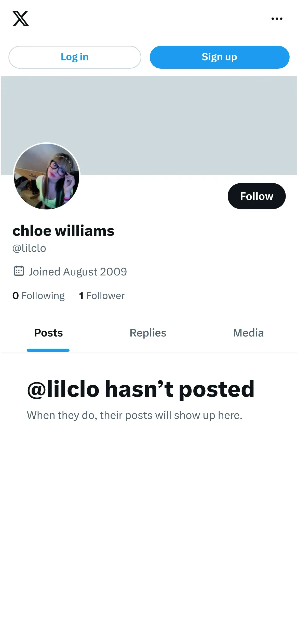Click 'When they do, their posts' message

tap(134, 415)
